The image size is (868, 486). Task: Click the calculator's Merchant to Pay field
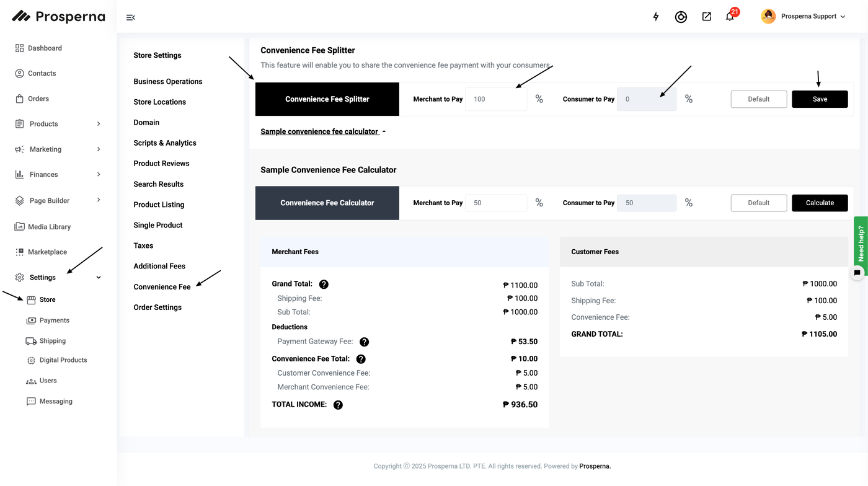tap(496, 203)
